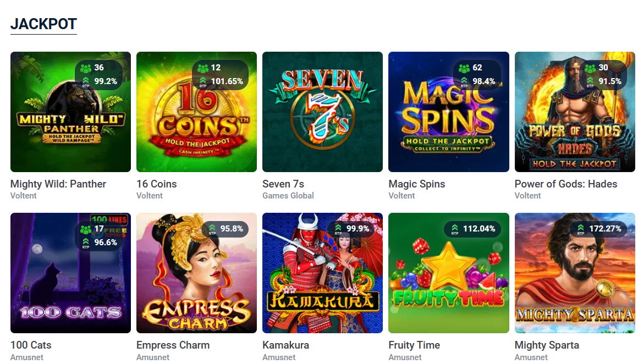The height and width of the screenshot is (364, 638).
Task: Open the JACKPOT category heading
Action: pos(43,24)
